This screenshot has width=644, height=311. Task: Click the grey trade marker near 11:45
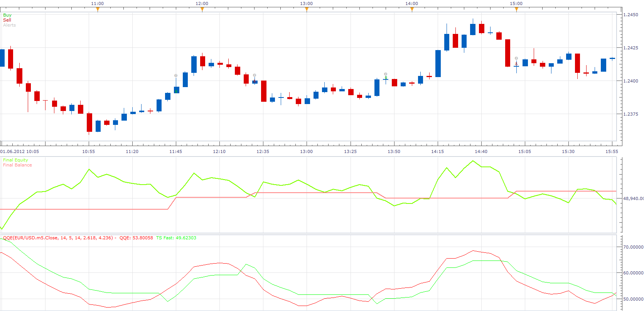(x=176, y=76)
